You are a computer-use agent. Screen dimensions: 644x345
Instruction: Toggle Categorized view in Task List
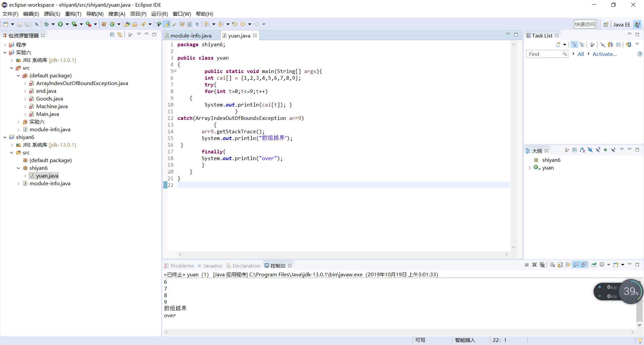coord(574,45)
